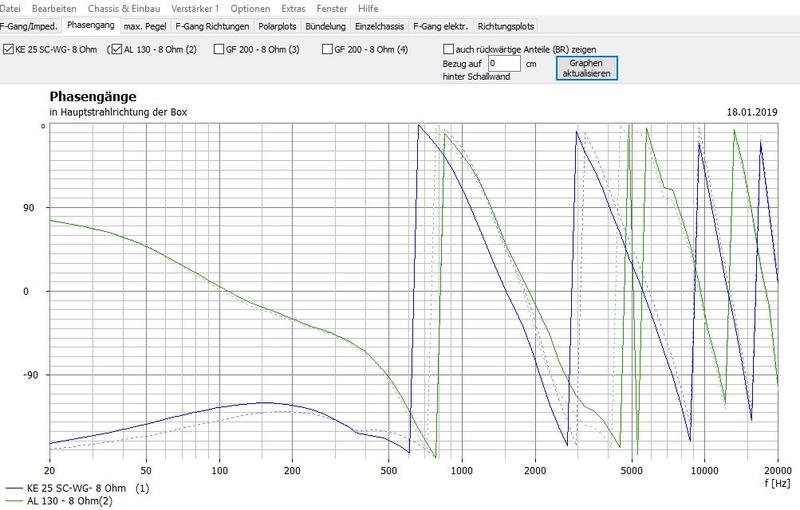Open the F-Gang elektr. tab

440,26
